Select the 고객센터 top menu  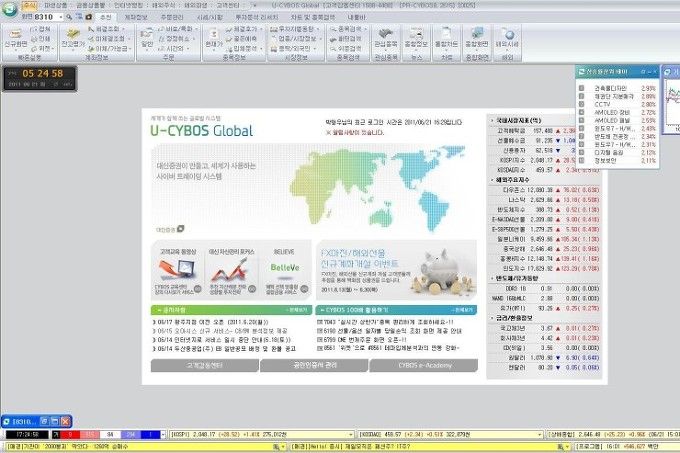coord(228,6)
